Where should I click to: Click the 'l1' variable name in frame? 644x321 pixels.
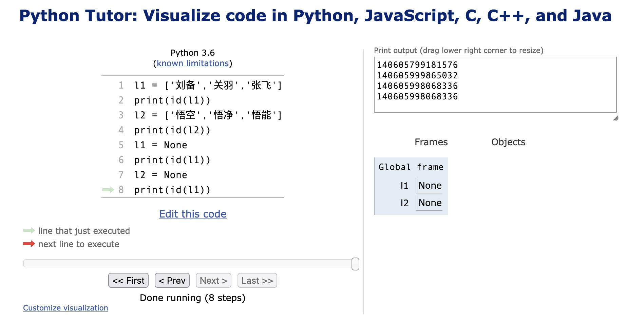(404, 186)
